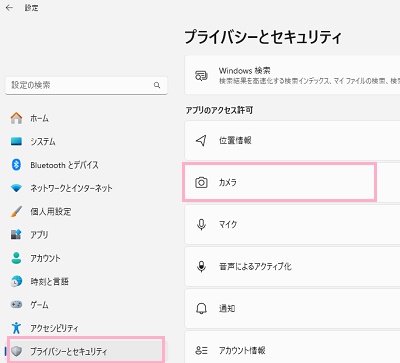
Task: Open 音声によるアクティブ化 settings
Action: (292, 266)
